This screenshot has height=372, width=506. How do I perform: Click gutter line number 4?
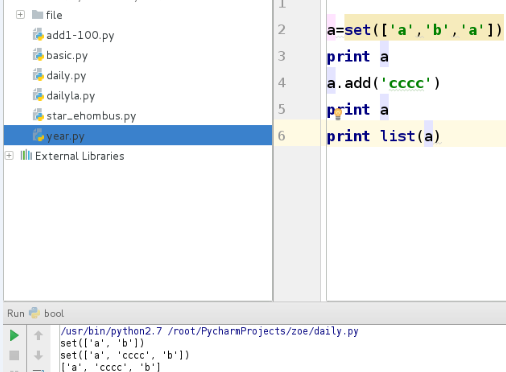click(x=282, y=82)
